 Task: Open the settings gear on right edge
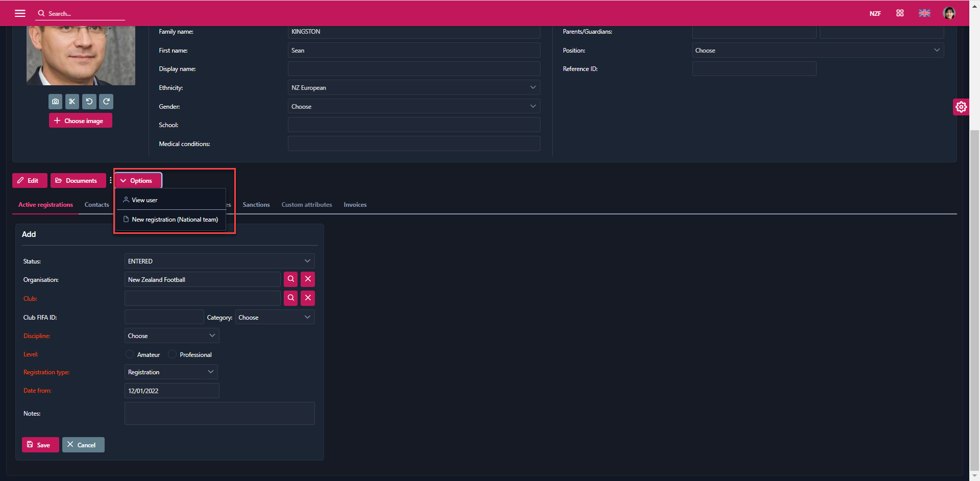coord(961,107)
